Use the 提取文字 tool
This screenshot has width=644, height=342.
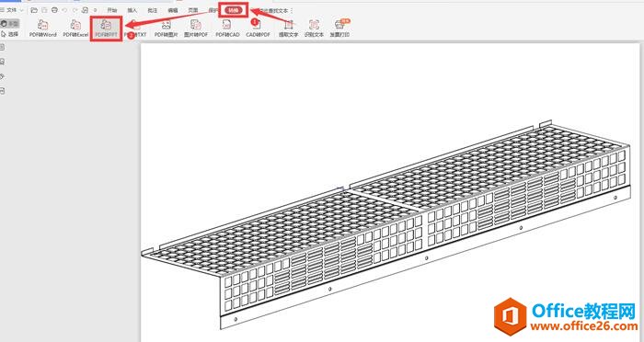tap(289, 28)
